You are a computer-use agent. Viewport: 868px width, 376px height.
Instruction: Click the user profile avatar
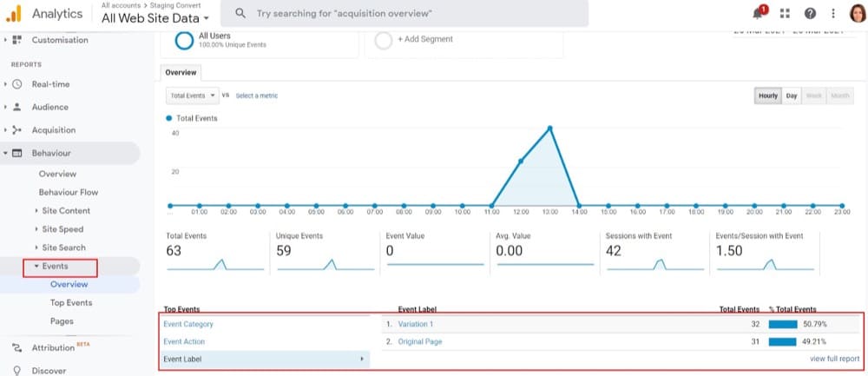click(x=856, y=14)
